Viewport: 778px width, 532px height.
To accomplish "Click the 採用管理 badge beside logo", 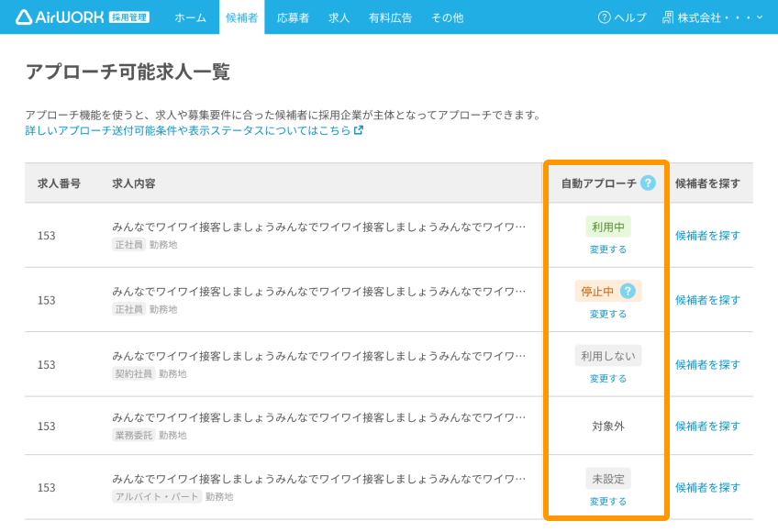I will coord(129,17).
